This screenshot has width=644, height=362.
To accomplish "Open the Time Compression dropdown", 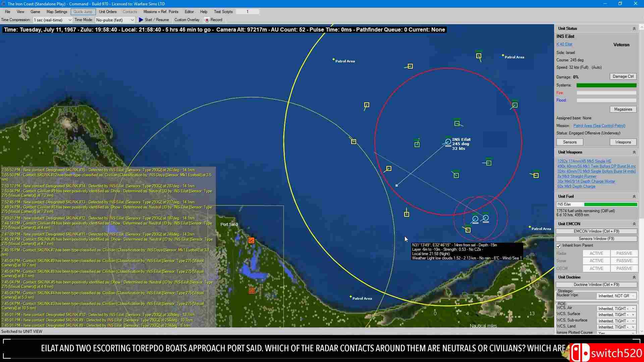I will (70, 20).
